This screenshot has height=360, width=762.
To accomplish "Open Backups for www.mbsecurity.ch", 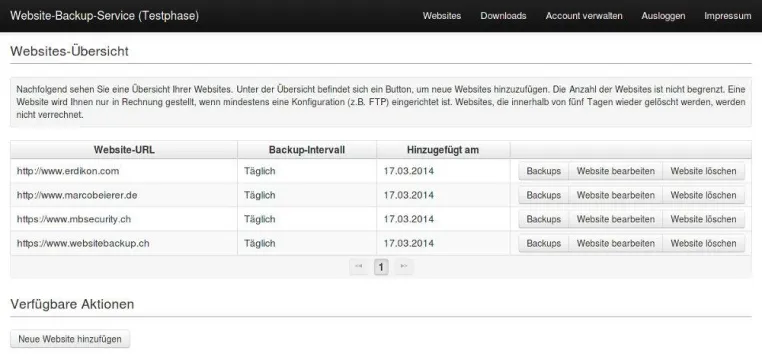I will 543,219.
